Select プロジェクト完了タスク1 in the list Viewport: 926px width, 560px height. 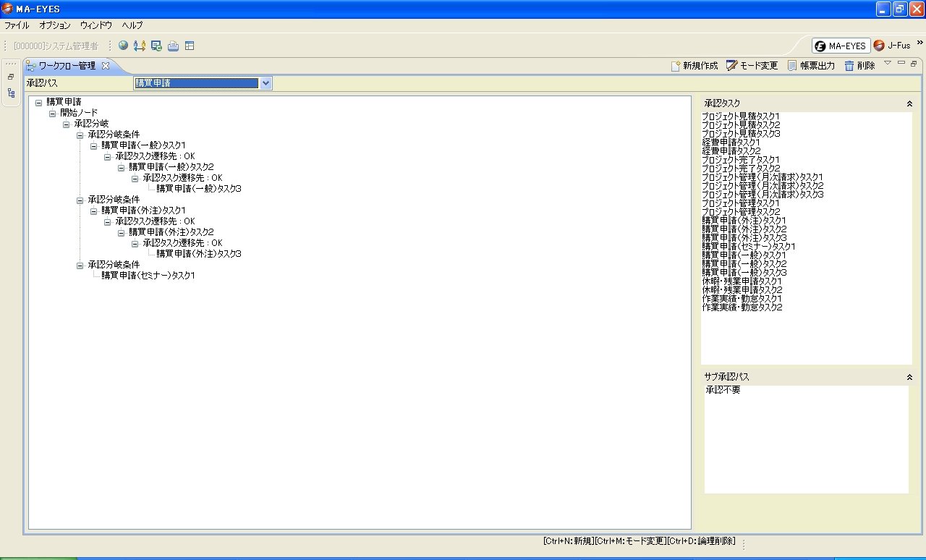coord(741,160)
